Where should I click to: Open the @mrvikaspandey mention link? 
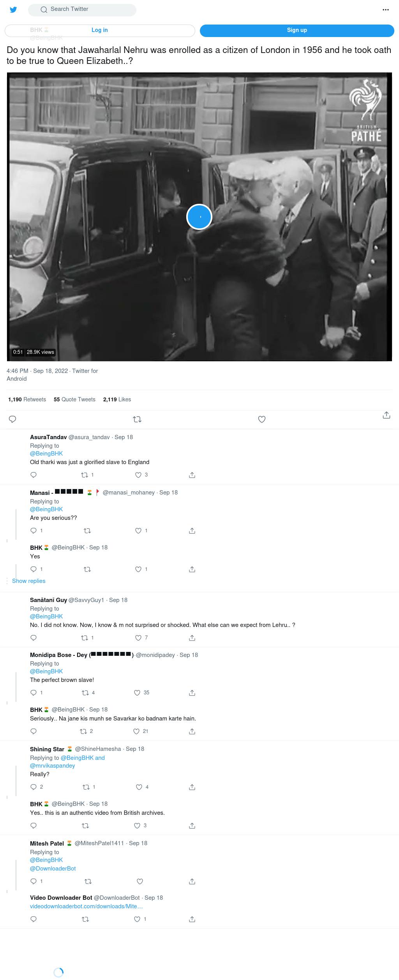coord(53,766)
